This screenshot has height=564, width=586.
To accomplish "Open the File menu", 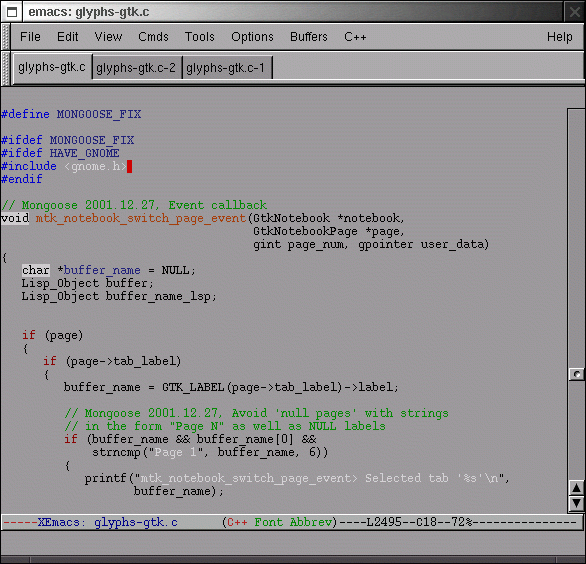I will pos(30,37).
